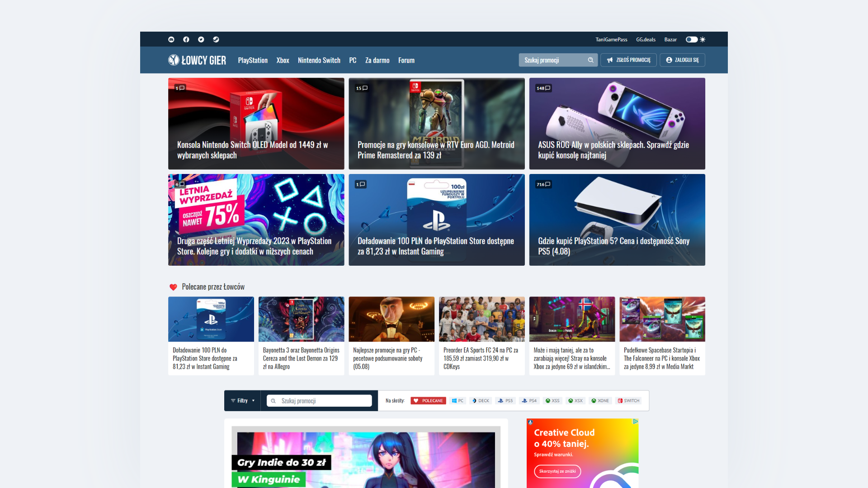Click the Twitter icon in top bar
The height and width of the screenshot is (488, 868).
[201, 40]
